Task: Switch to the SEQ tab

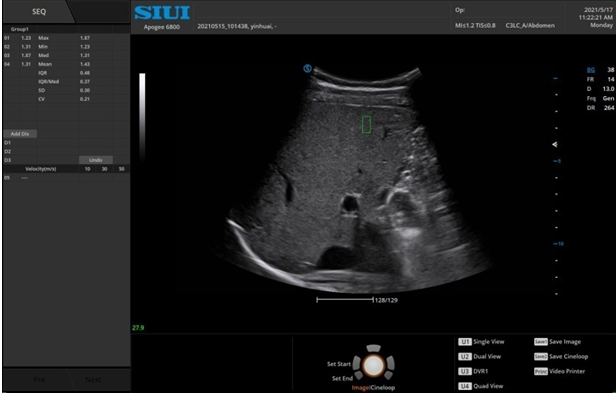Action: pyautogui.click(x=38, y=12)
